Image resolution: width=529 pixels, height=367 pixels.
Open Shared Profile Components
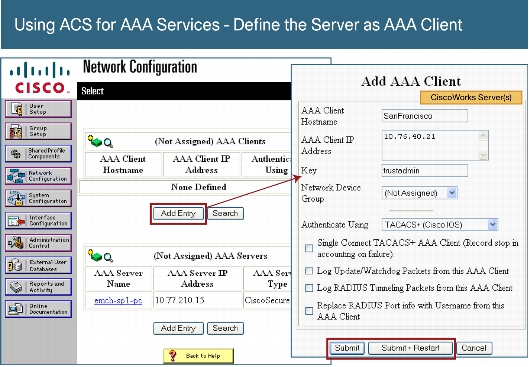coord(38,153)
